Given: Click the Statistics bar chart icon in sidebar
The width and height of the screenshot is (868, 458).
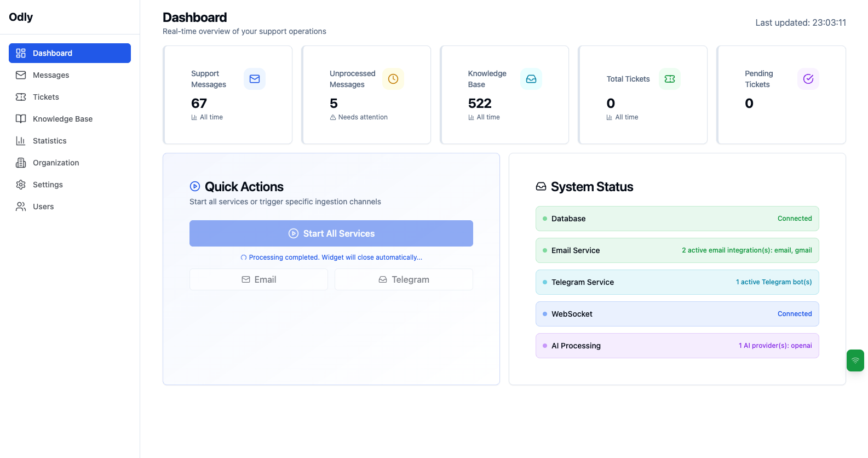Looking at the screenshot, I should tap(21, 141).
